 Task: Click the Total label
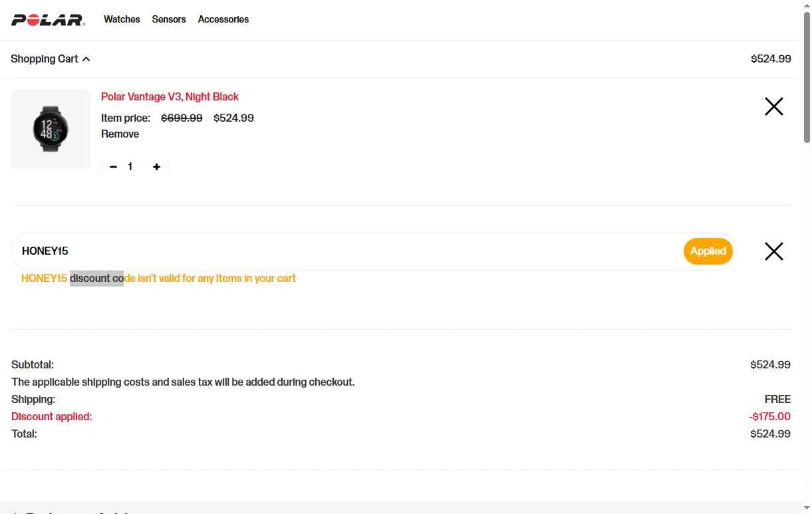pos(24,434)
